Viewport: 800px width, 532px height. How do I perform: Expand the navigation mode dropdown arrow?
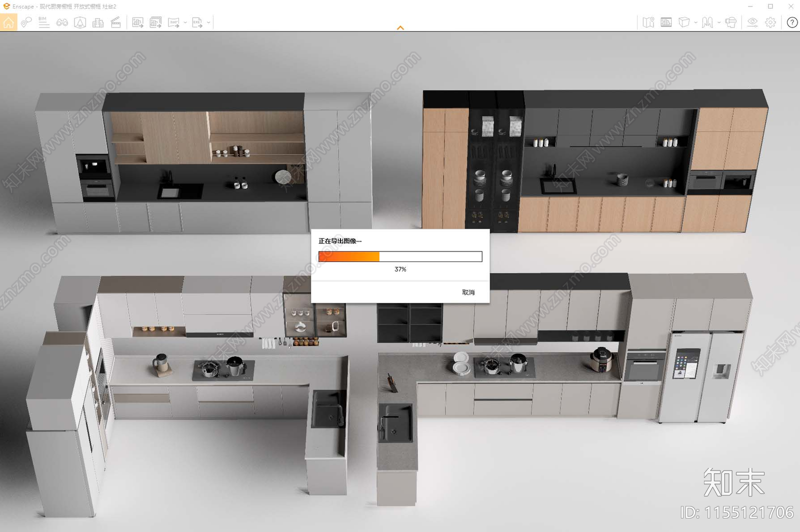[719, 22]
